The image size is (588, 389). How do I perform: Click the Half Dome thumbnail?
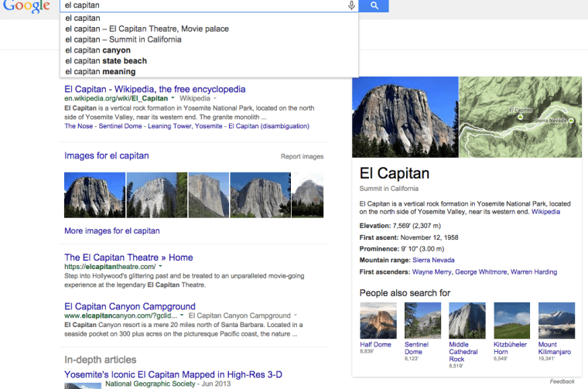(x=378, y=320)
